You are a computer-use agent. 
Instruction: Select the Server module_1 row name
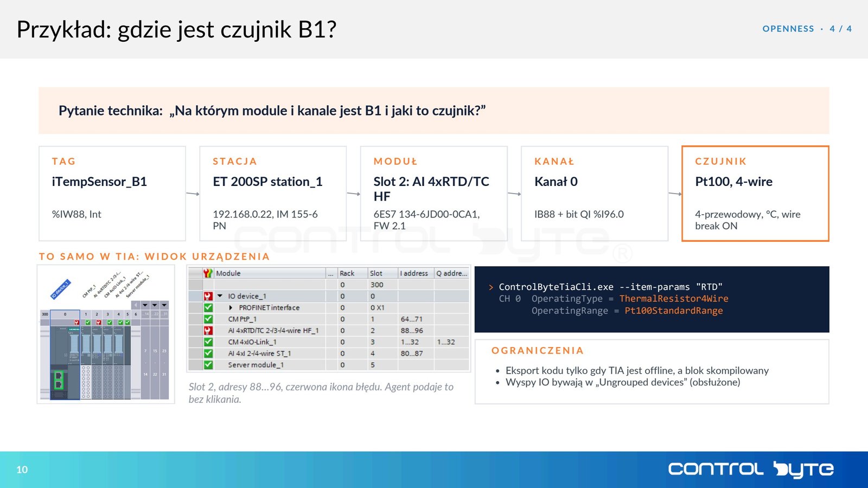pyautogui.click(x=256, y=364)
